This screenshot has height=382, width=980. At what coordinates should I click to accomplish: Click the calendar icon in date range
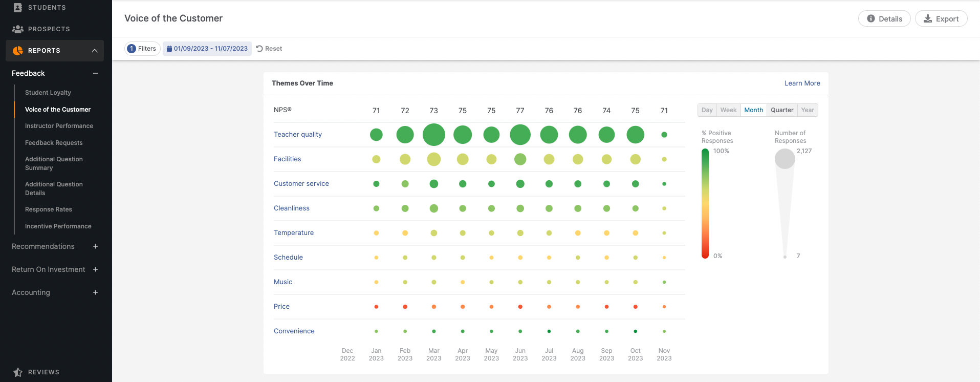point(169,49)
